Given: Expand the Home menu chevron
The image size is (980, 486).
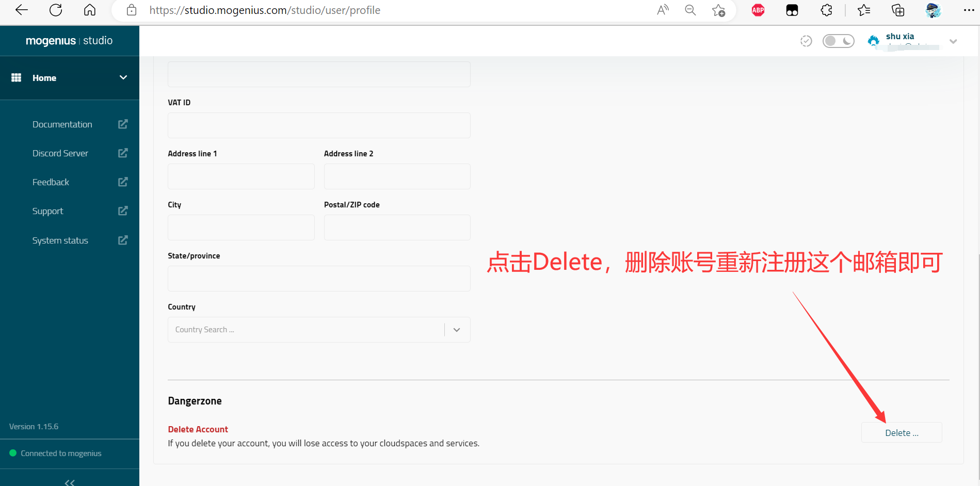Looking at the screenshot, I should pyautogui.click(x=123, y=78).
